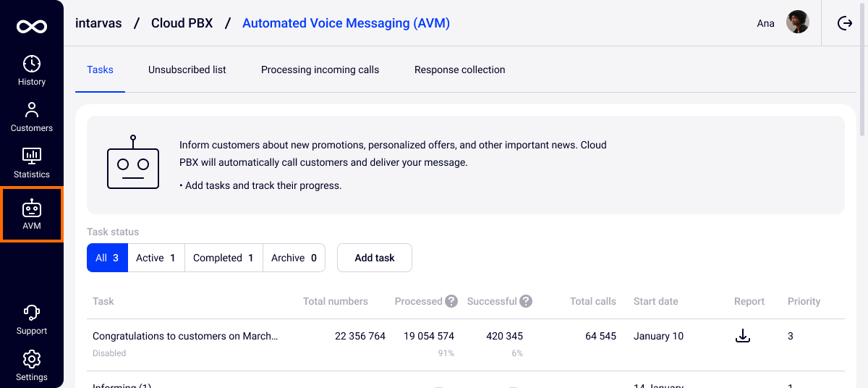
Task: Filter tasks by All status
Action: [107, 258]
